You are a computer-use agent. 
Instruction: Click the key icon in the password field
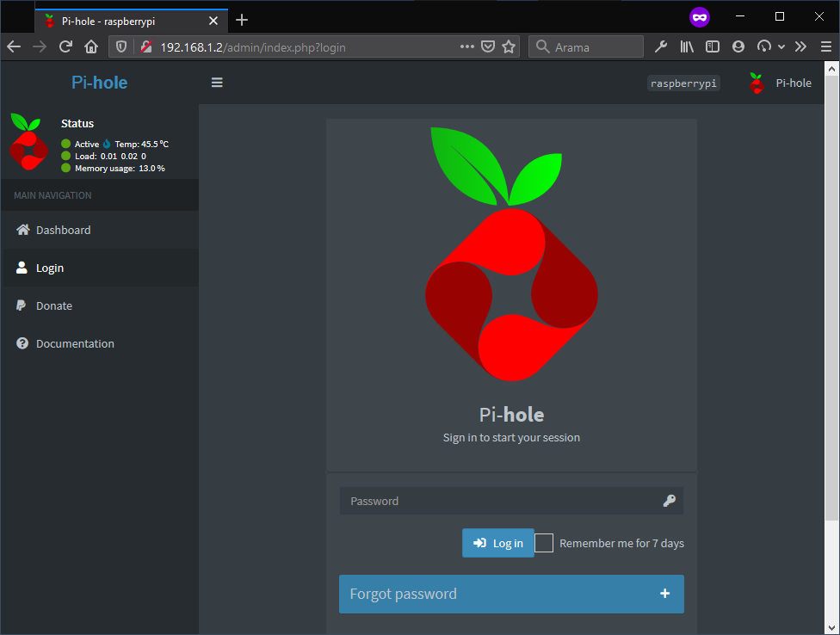[669, 501]
